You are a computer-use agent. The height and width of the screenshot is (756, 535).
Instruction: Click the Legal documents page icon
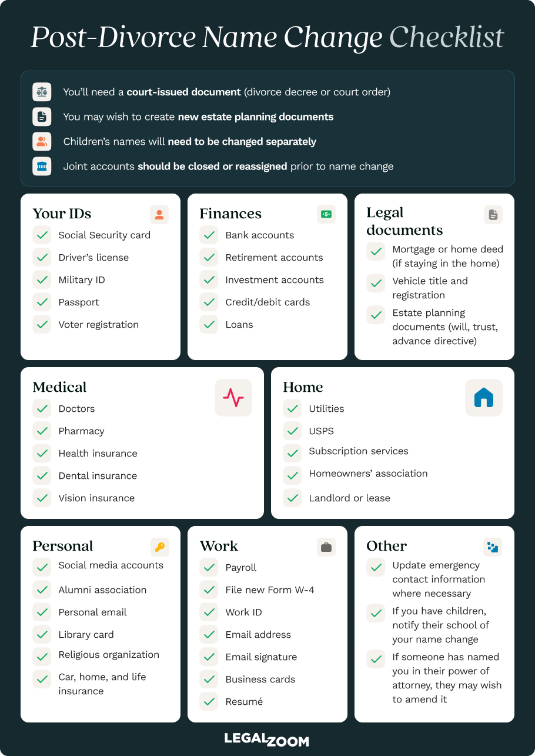pos(493,215)
